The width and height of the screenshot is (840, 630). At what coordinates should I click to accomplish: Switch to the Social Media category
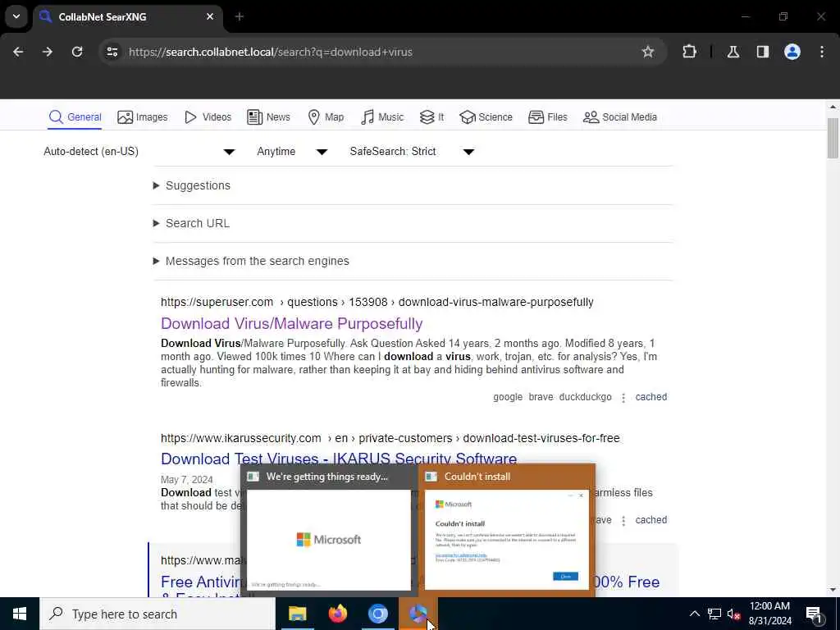pyautogui.click(x=620, y=116)
